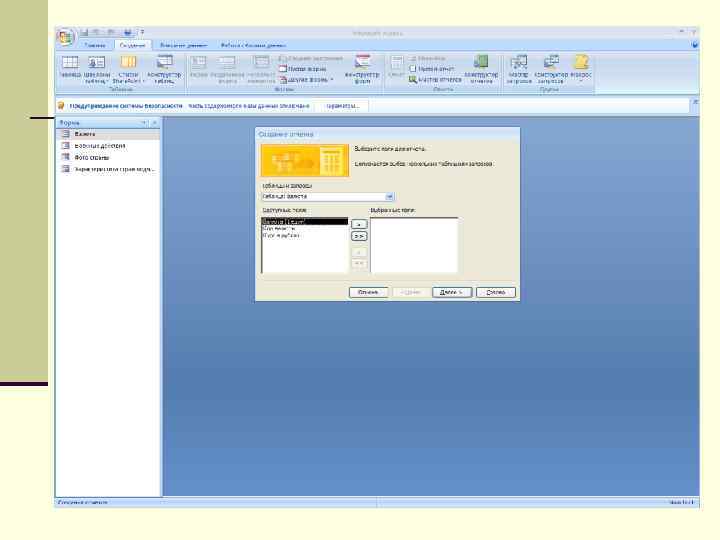The image size is (720, 540).
Task: Collapse the navigation pane with the shutter button
Action: [x=155, y=123]
